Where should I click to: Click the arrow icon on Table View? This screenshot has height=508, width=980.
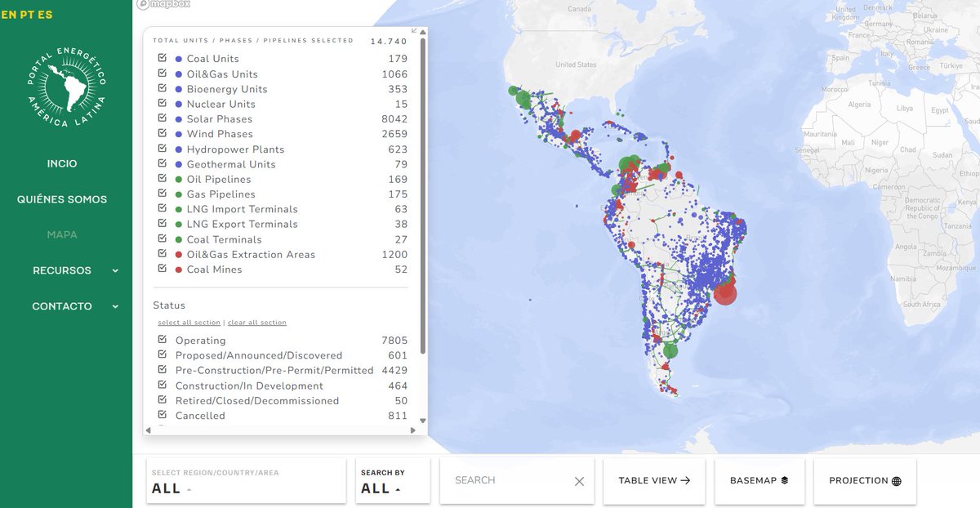tap(684, 480)
